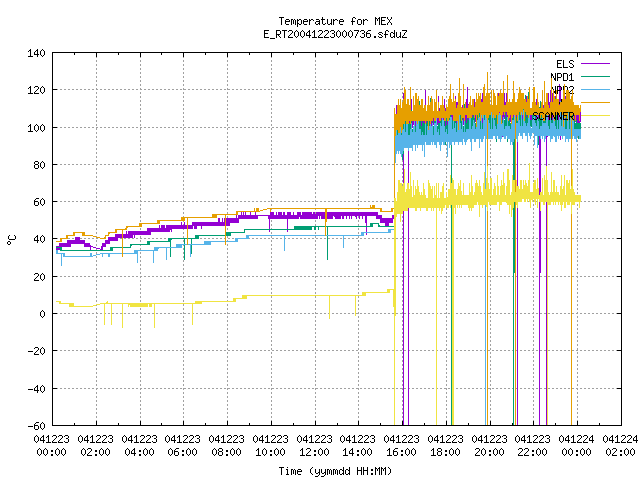640x480 pixels.
Task: Click the y-axis tick value -20
Action: click(x=36, y=351)
